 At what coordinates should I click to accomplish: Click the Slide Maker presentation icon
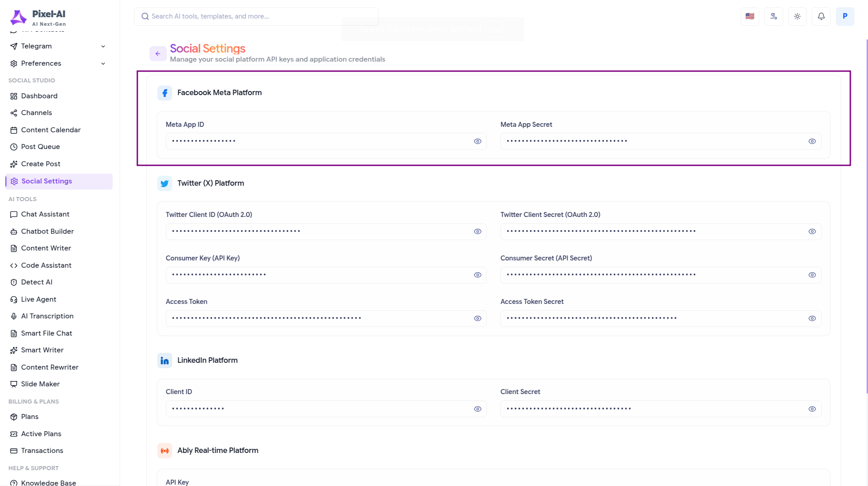(14, 384)
